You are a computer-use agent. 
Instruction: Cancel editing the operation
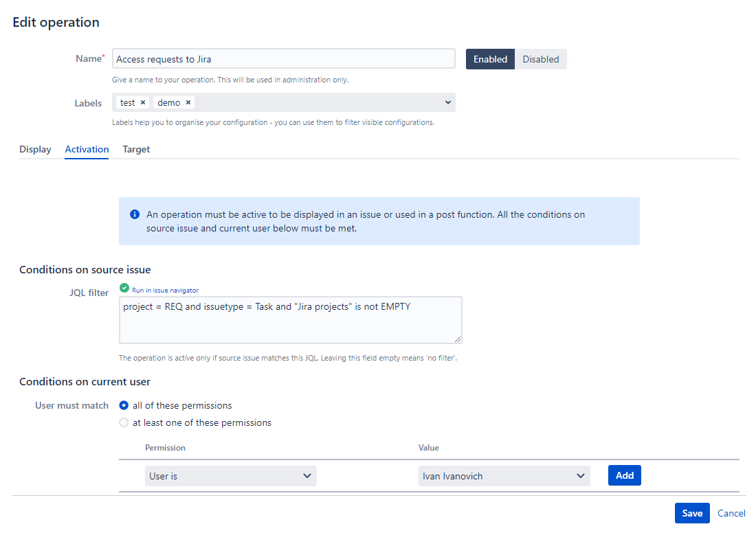(x=731, y=513)
